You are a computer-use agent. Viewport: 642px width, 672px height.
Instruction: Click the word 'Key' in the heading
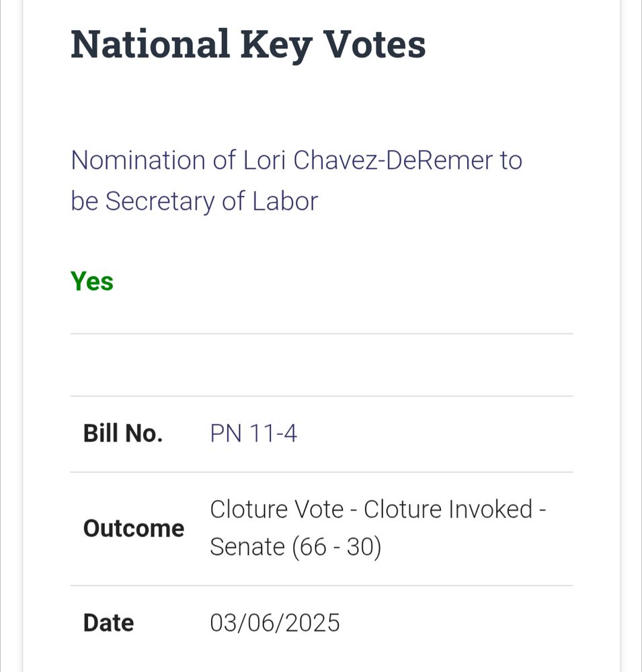(x=276, y=46)
